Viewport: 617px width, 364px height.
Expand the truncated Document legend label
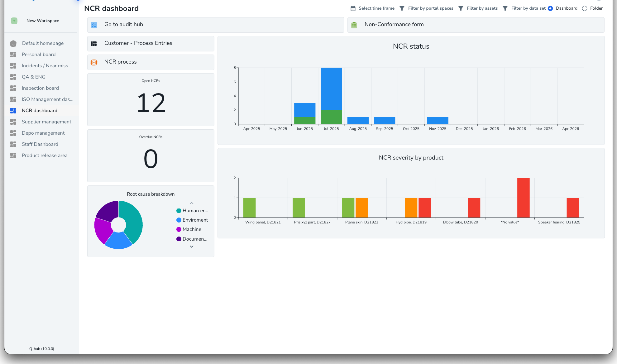click(195, 239)
